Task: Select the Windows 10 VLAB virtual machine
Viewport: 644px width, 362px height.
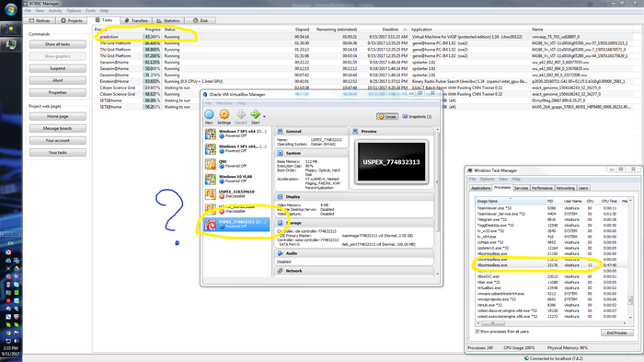Action: click(237, 179)
